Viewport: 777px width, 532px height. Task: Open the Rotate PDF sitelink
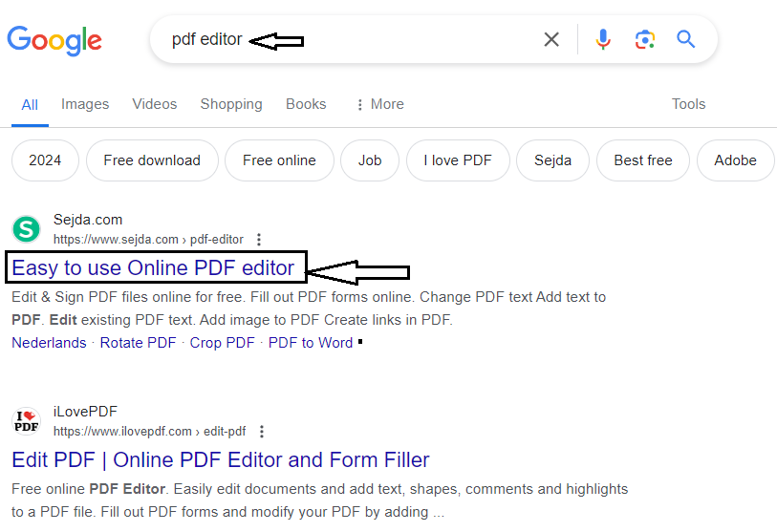(x=139, y=343)
